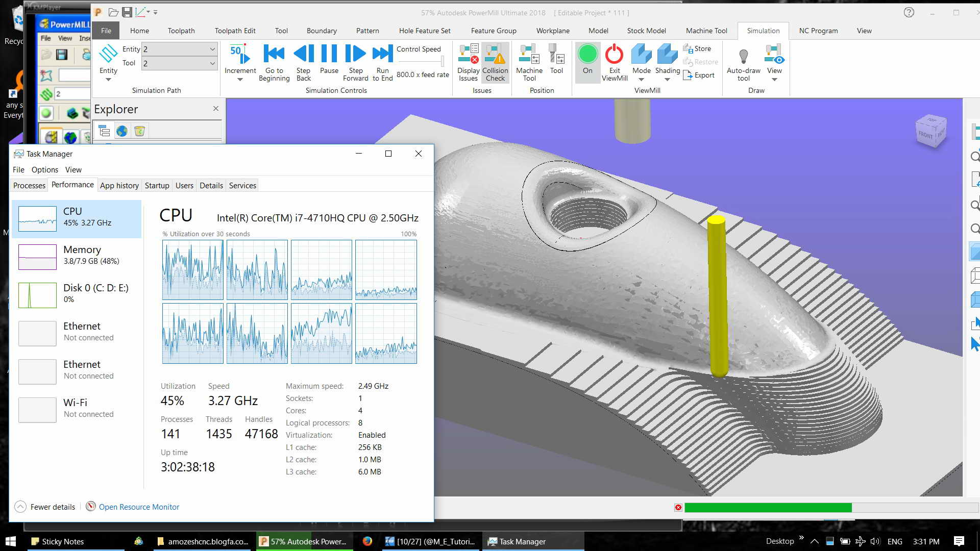Expand the Increment dropdown arrow
Image resolution: width=980 pixels, height=551 pixels.
coord(240,80)
